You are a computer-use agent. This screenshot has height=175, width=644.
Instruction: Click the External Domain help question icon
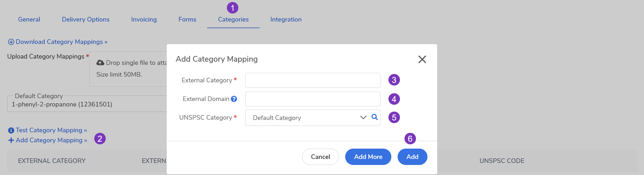(234, 99)
